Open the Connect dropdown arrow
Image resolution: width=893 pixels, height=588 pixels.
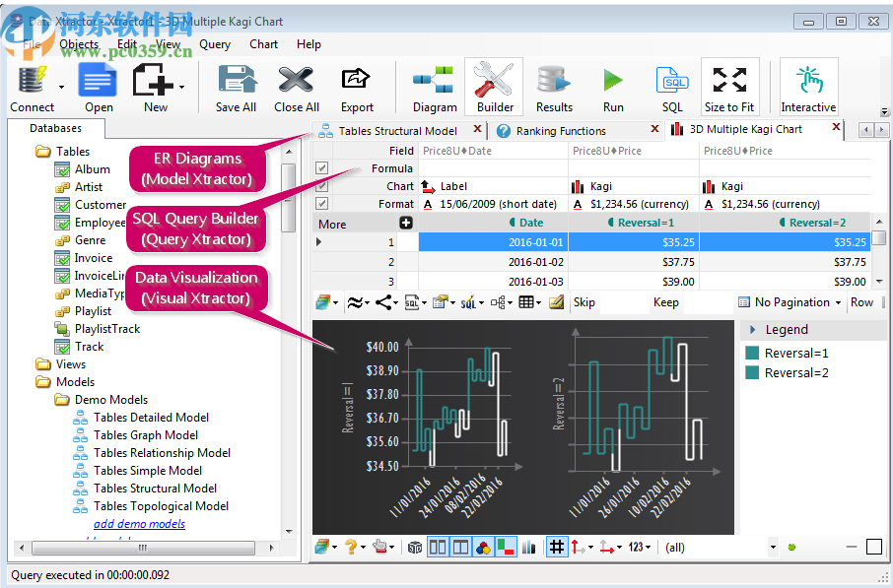[61, 87]
